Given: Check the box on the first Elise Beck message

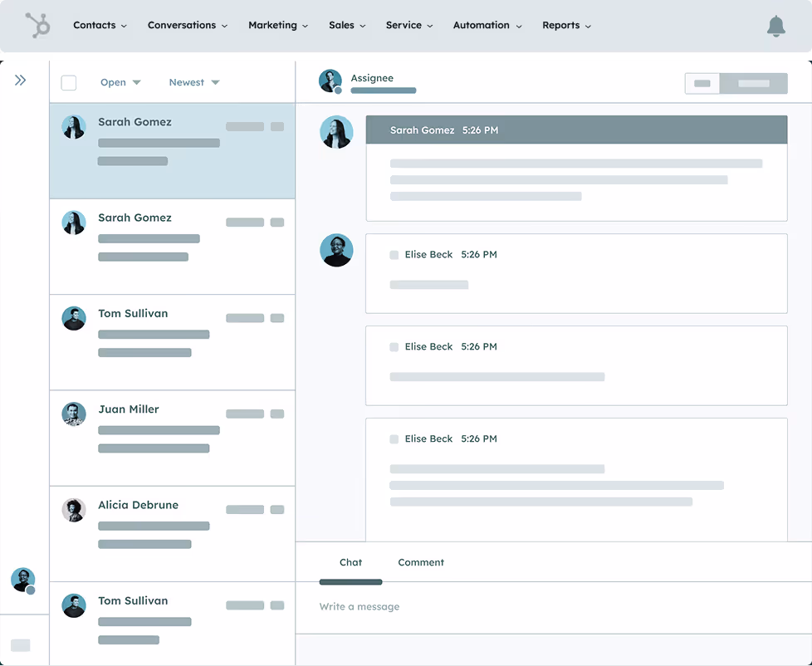Looking at the screenshot, I should [394, 255].
